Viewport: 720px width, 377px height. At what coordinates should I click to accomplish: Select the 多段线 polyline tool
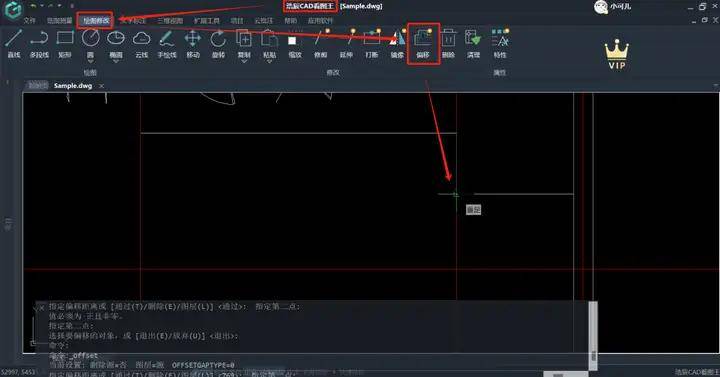(x=39, y=43)
